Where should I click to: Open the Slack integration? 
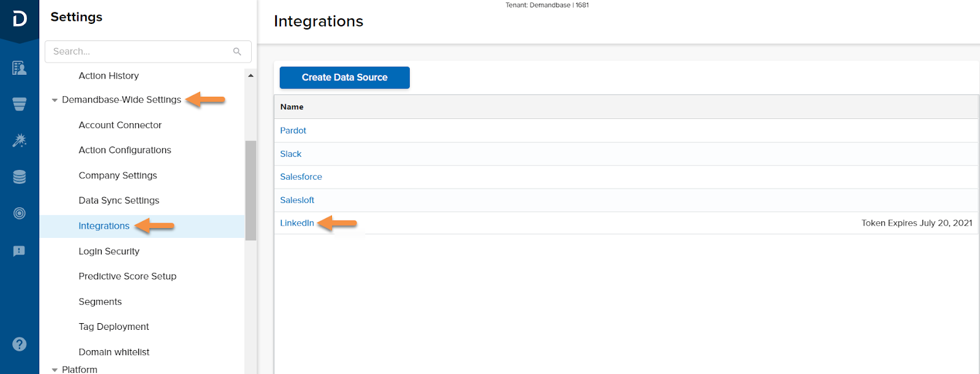[291, 154]
